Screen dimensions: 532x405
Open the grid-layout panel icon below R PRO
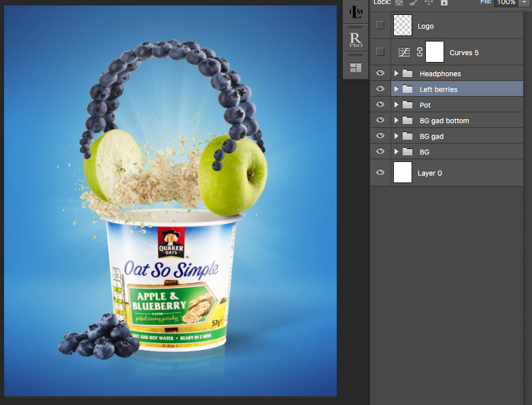click(356, 67)
